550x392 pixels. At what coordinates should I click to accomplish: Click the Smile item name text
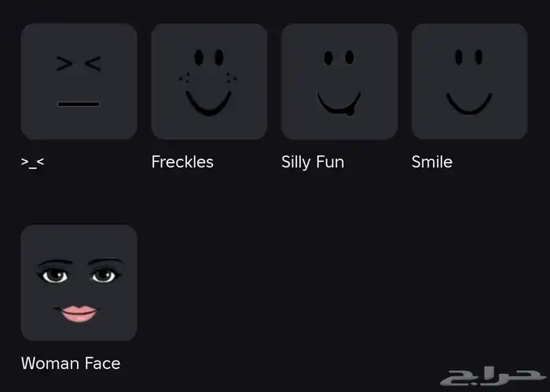[432, 162]
